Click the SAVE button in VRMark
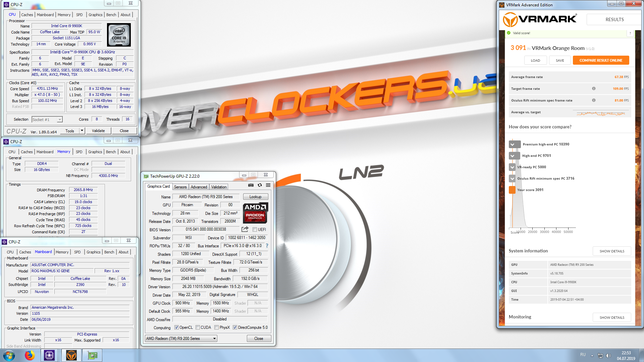The width and height of the screenshot is (644, 362). click(560, 60)
